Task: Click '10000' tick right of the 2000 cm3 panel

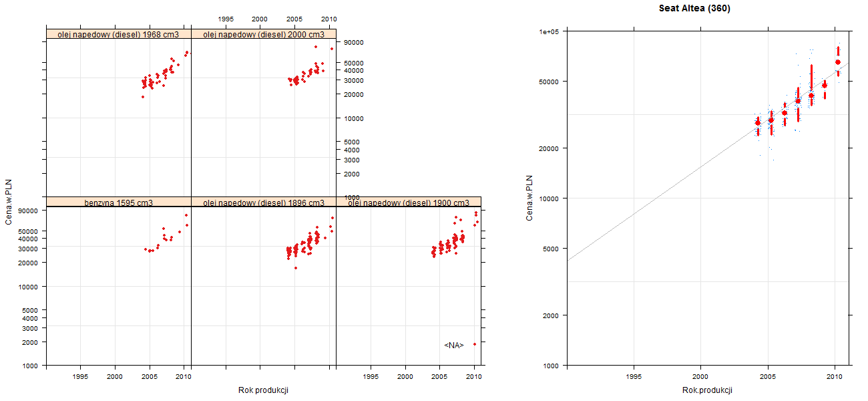Action: pyautogui.click(x=353, y=118)
